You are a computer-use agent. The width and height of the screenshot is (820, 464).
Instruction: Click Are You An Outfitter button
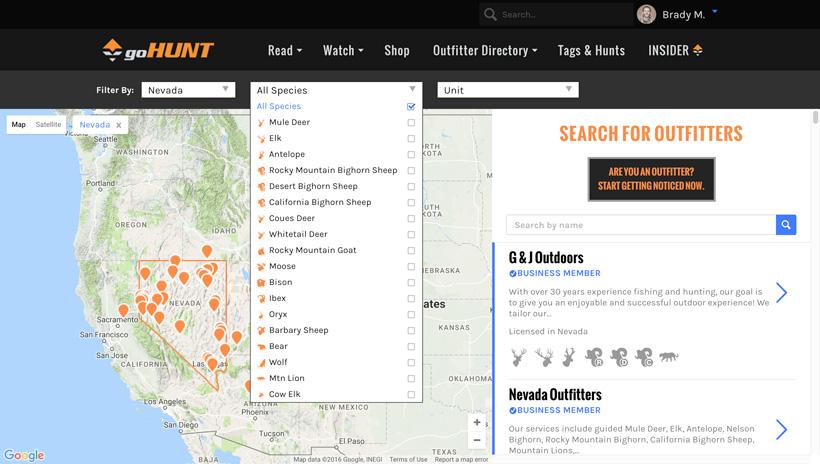[651, 179]
